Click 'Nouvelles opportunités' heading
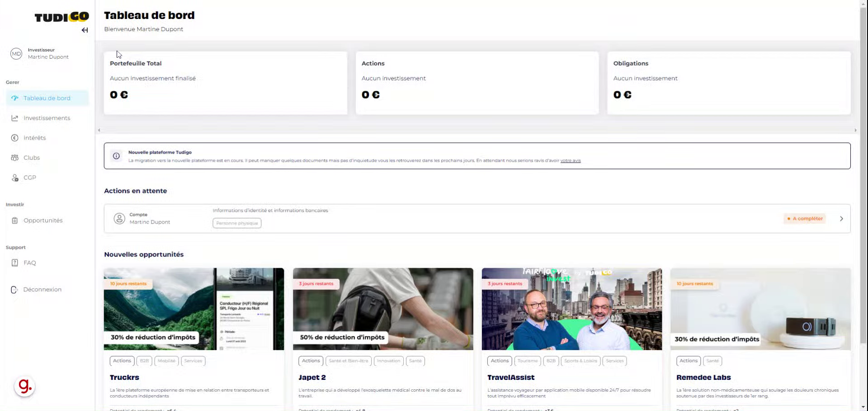This screenshot has width=868, height=411. [144, 254]
